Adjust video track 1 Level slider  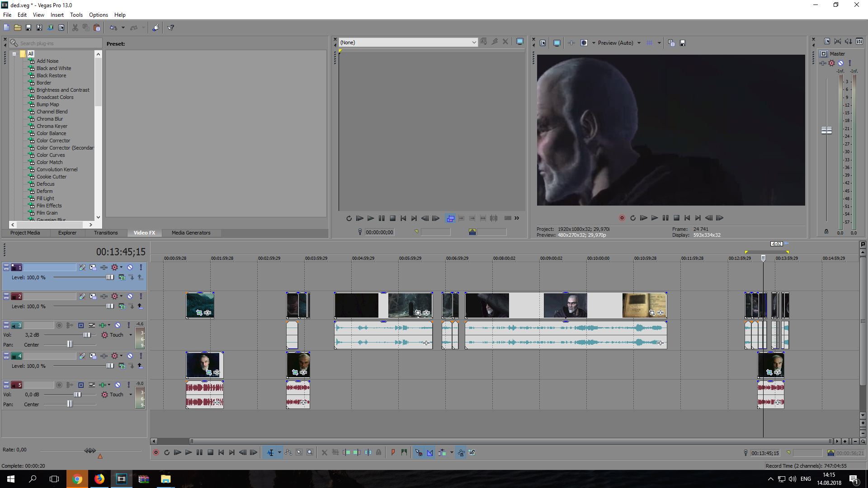coord(110,277)
